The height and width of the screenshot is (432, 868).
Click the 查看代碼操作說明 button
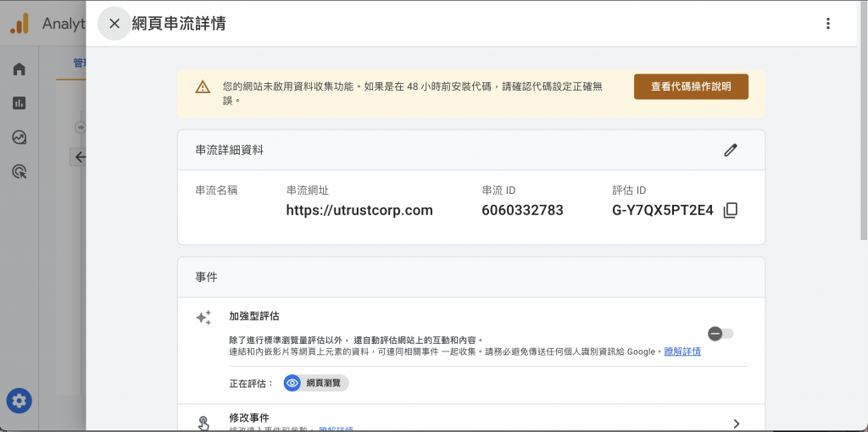pos(691,87)
